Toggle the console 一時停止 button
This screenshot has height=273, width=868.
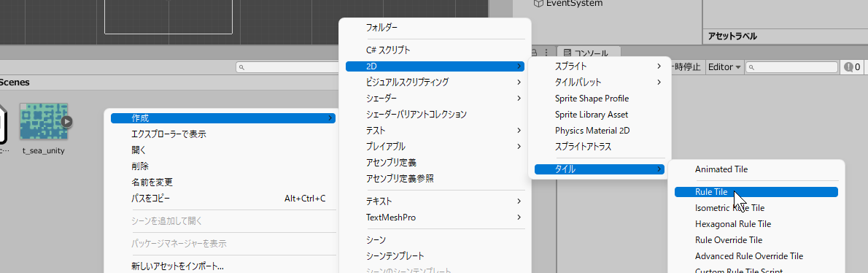click(687, 67)
